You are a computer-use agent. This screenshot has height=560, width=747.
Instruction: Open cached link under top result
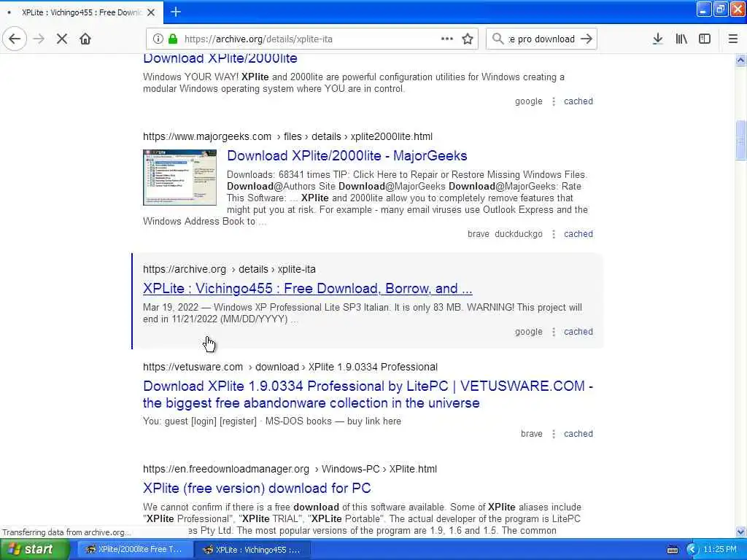point(578,101)
